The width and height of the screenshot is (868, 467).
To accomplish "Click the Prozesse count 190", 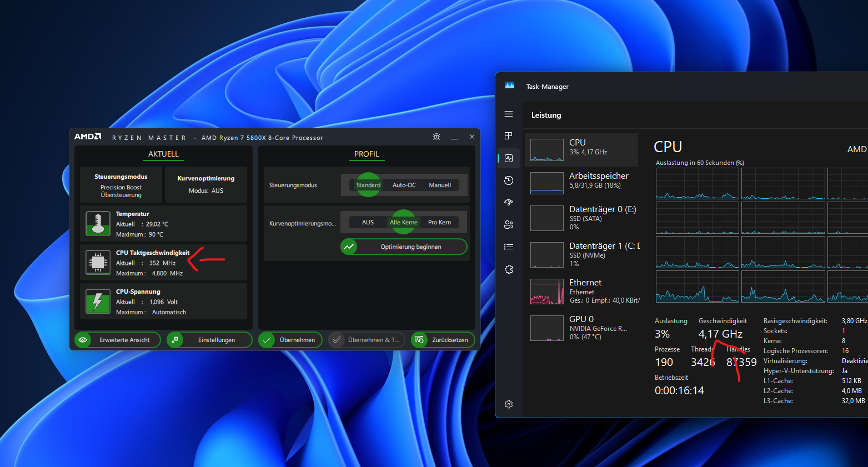I will [664, 362].
